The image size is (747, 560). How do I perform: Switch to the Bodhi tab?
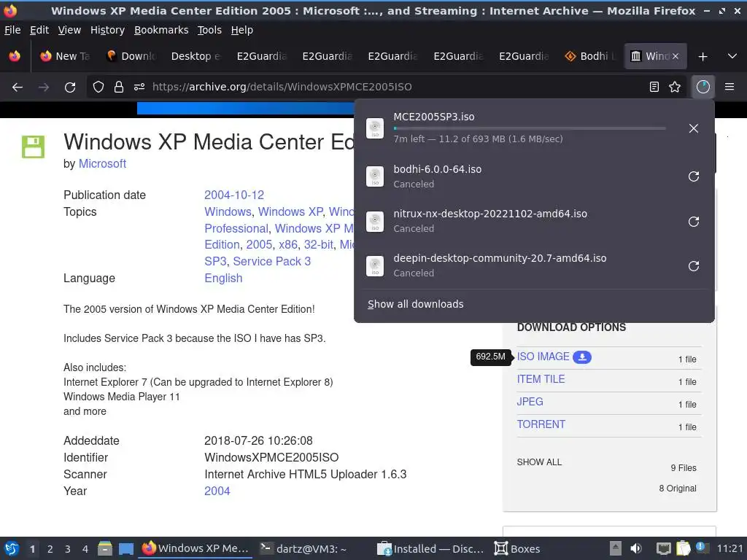click(589, 57)
